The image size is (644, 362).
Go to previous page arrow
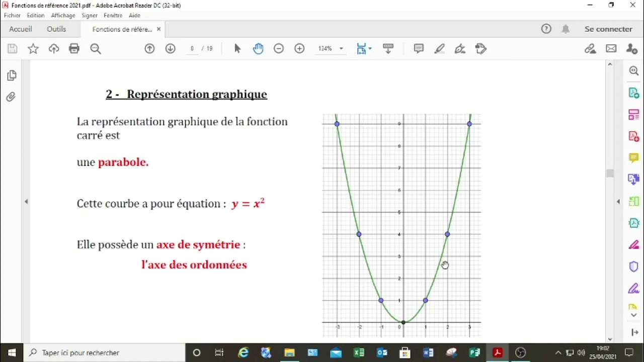click(x=149, y=49)
